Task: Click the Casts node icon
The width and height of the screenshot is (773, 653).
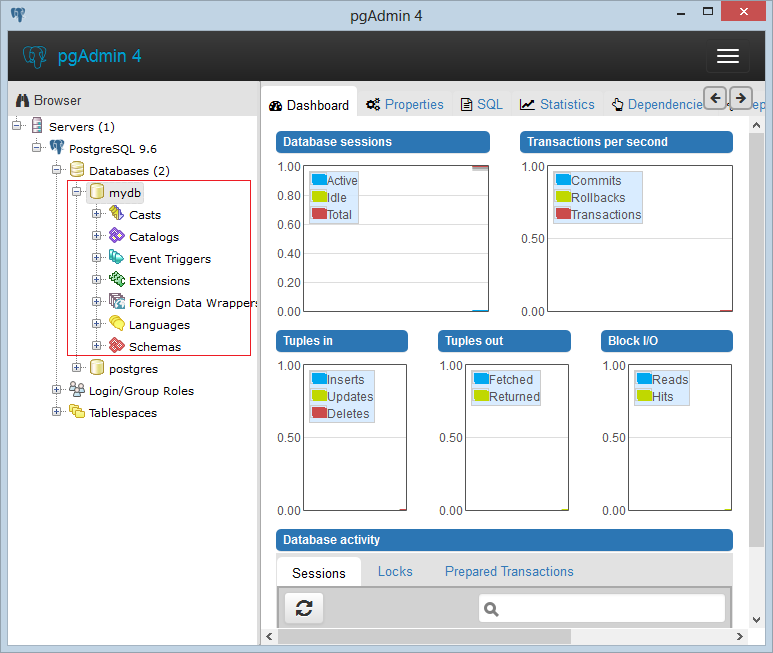Action: pyautogui.click(x=116, y=213)
